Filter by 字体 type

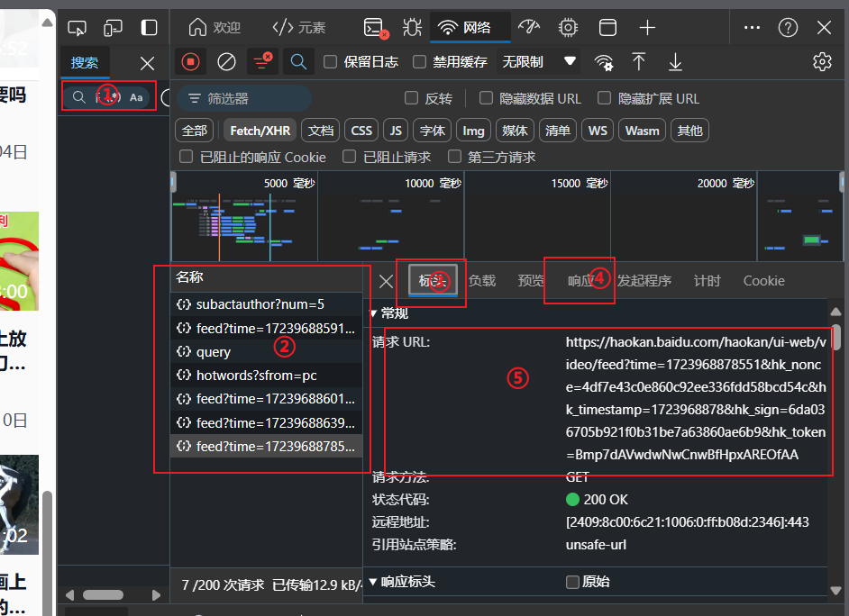pos(432,131)
